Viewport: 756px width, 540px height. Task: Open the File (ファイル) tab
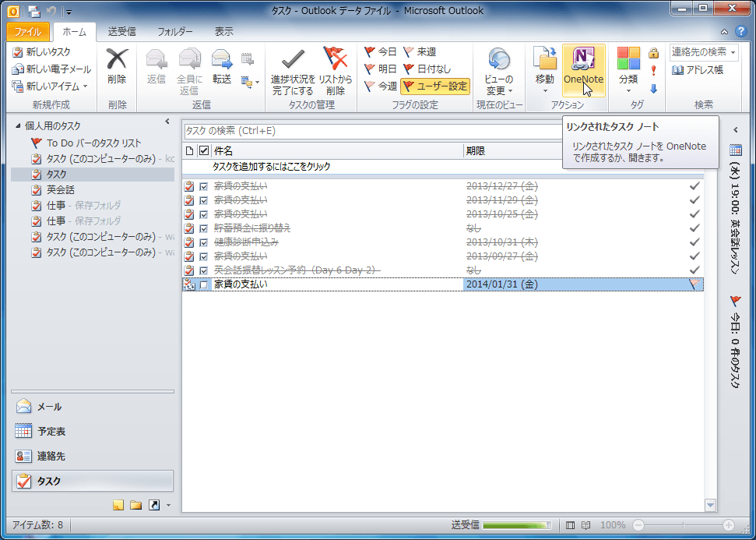[x=27, y=32]
